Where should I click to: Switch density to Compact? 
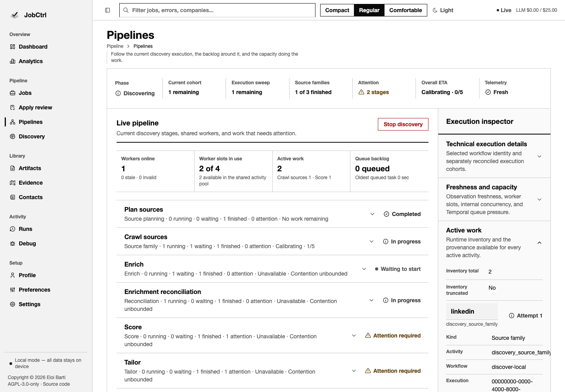[x=337, y=10]
